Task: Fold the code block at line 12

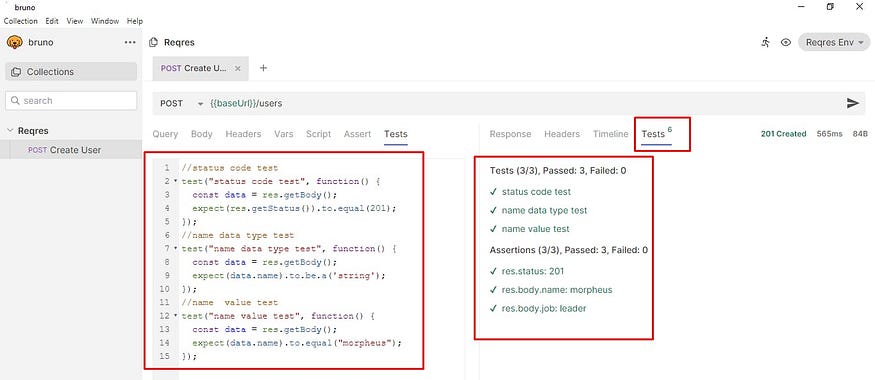Action: click(x=176, y=316)
